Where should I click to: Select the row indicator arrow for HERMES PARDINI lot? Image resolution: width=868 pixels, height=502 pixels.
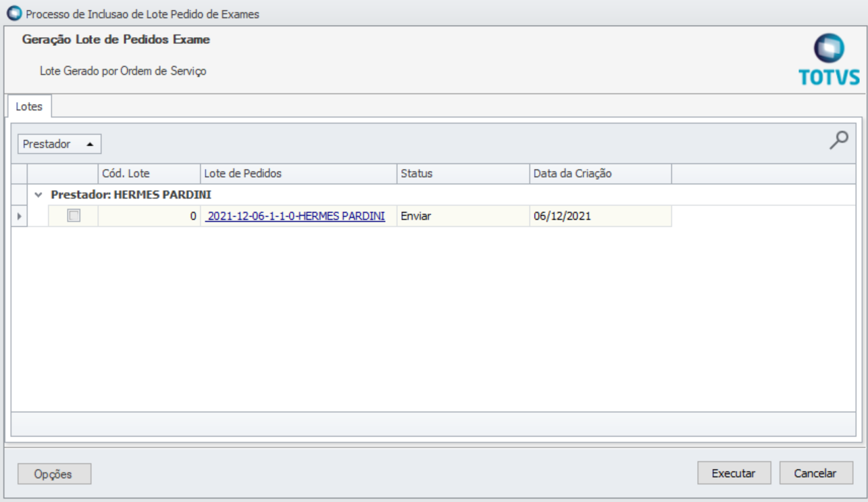pos(19,216)
